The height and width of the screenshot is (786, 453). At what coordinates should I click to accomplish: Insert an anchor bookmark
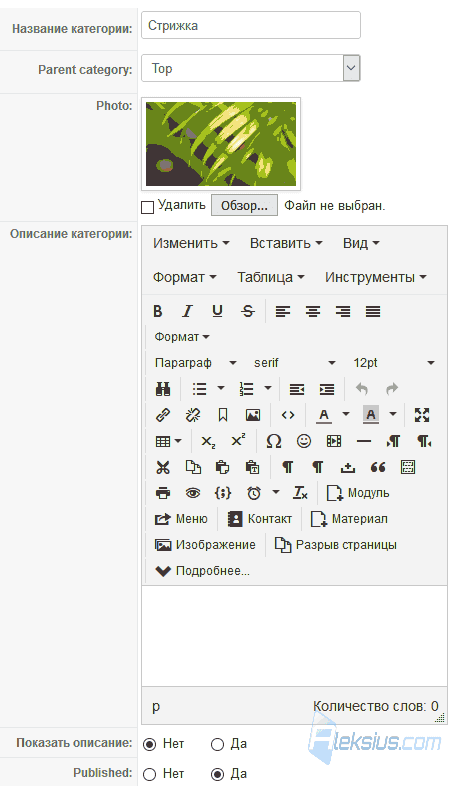(223, 415)
